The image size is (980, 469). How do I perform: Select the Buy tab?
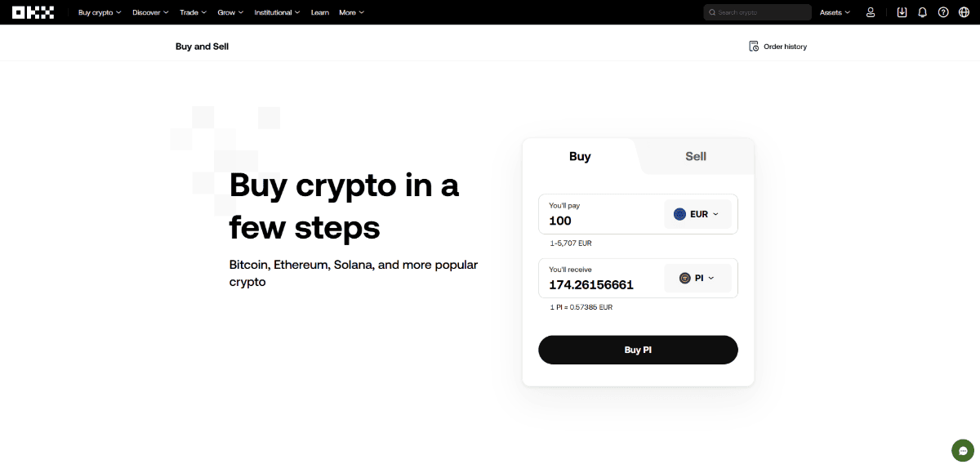[580, 156]
